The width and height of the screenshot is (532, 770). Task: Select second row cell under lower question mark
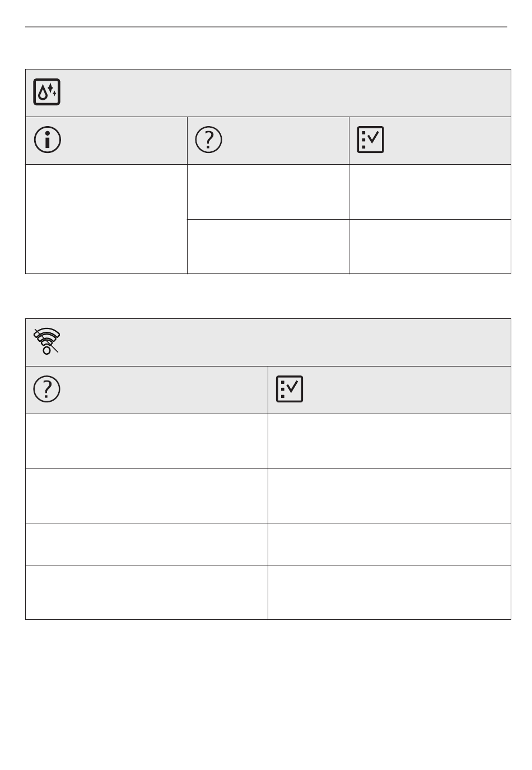tap(146, 496)
